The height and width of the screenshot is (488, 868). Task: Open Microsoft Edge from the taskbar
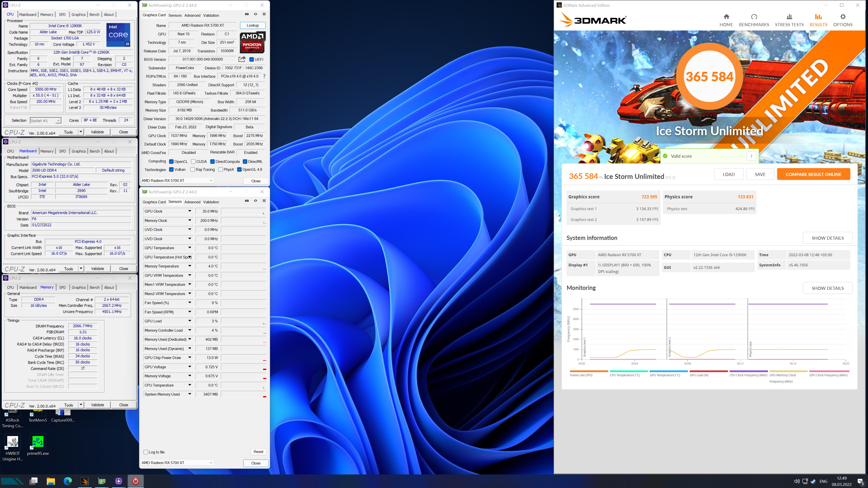tap(68, 481)
